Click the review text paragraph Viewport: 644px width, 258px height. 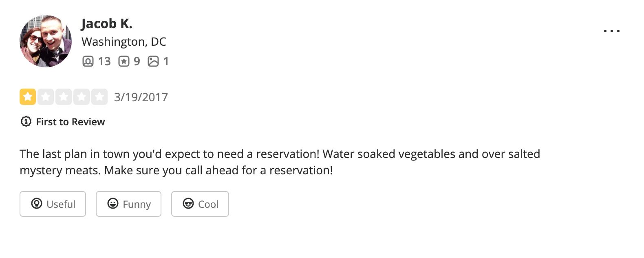coord(280,162)
